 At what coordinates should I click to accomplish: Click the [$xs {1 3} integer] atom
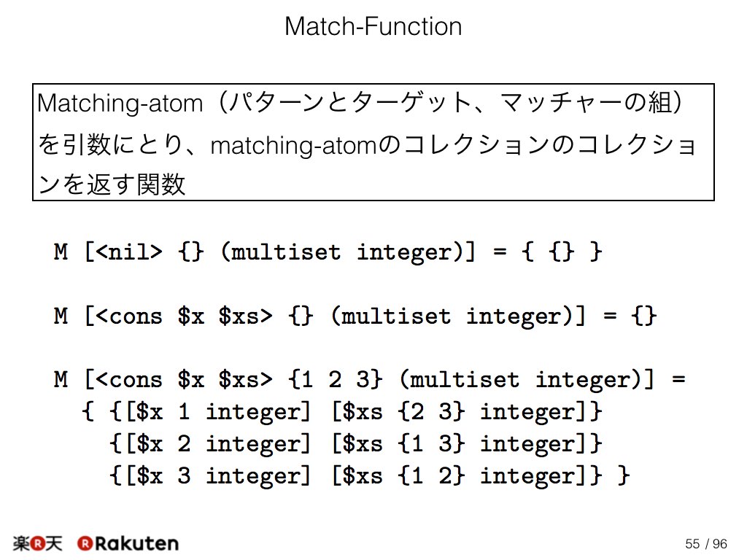[462, 443]
